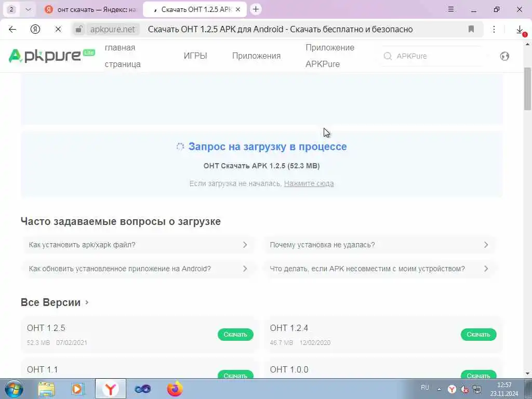The image size is (532, 399).
Task: Launch Firefox from the taskbar
Action: coord(175,389)
